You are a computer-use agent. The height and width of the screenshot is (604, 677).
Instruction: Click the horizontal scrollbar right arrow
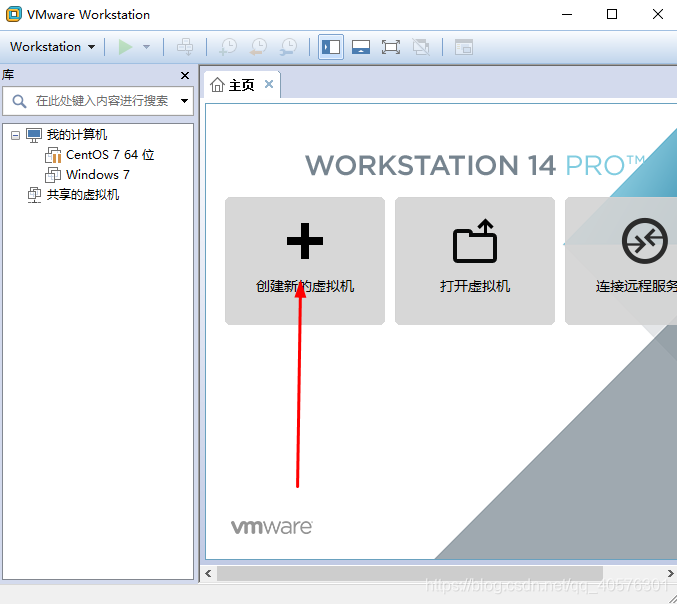click(x=670, y=573)
